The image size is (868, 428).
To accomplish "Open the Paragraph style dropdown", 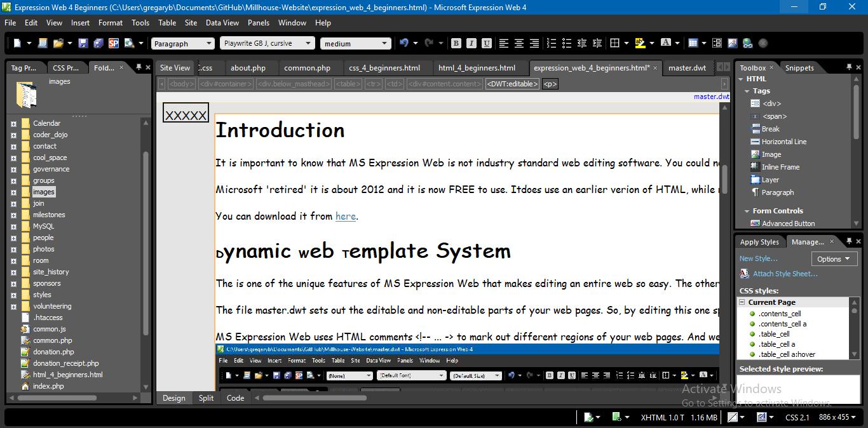I will click(x=183, y=43).
